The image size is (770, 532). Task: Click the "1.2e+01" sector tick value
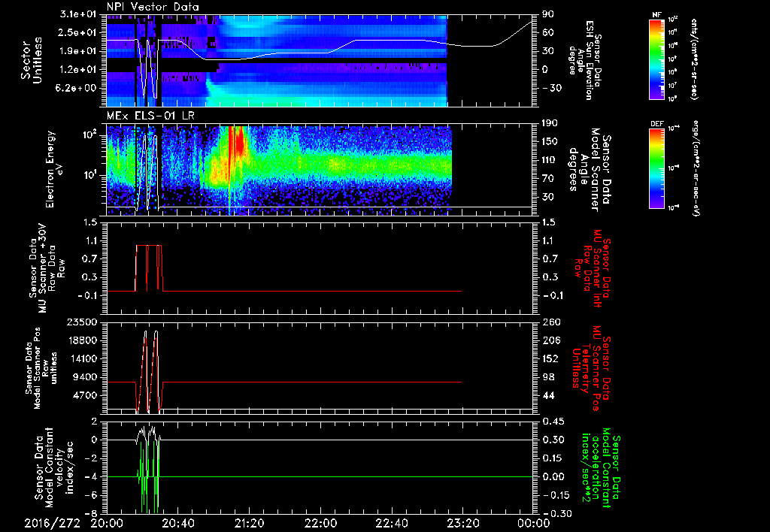[78, 70]
